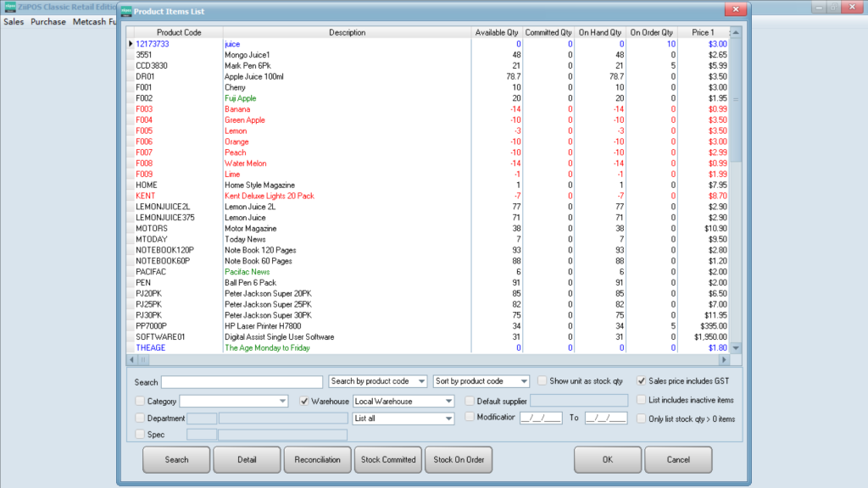This screenshot has width=868, height=488.
Task: Open the Search by product code dropdown
Action: (421, 381)
